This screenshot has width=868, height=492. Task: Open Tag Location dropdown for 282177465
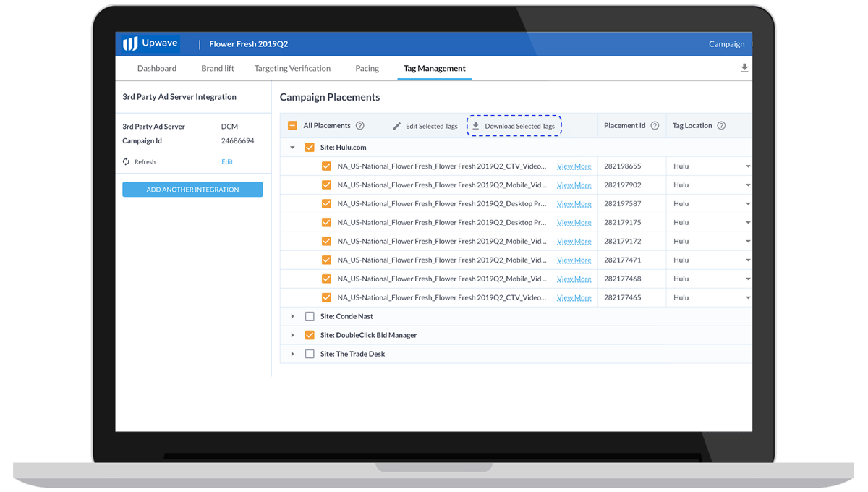747,298
